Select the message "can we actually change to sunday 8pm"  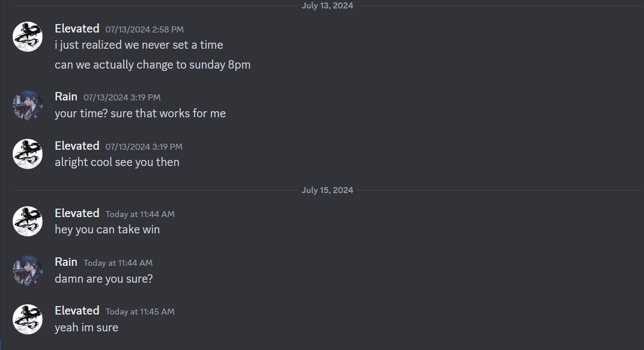153,65
